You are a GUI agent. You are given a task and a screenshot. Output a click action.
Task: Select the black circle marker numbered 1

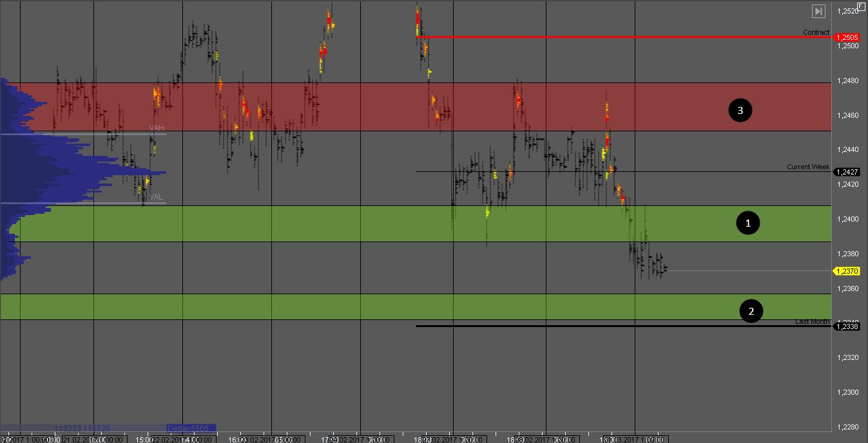pyautogui.click(x=747, y=223)
